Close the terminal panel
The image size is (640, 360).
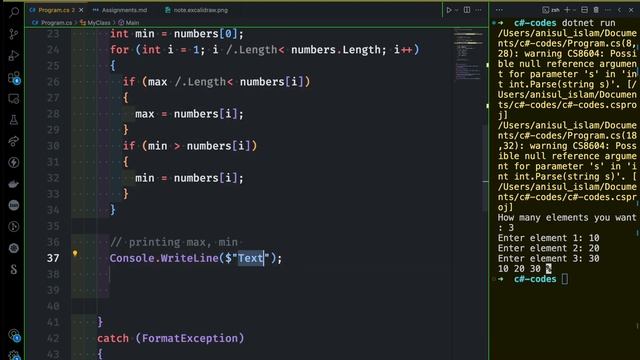point(631,10)
